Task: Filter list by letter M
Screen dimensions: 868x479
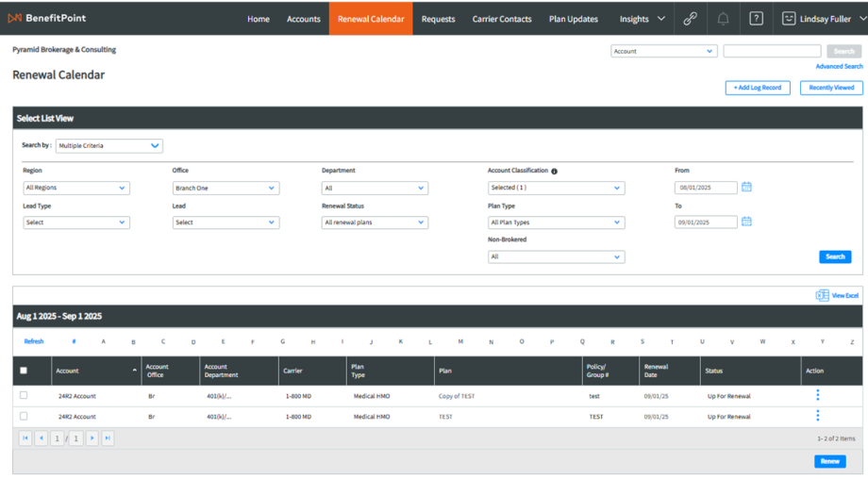Action: (460, 341)
